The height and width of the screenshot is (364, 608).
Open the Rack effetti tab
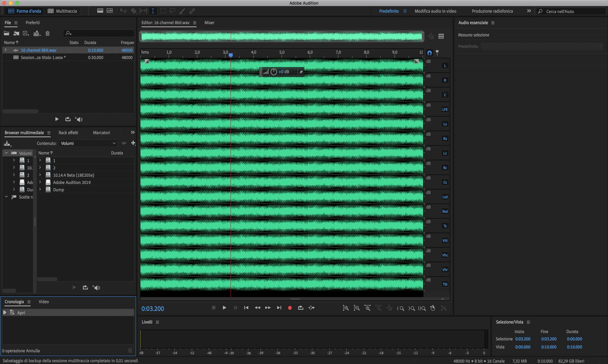pos(68,133)
